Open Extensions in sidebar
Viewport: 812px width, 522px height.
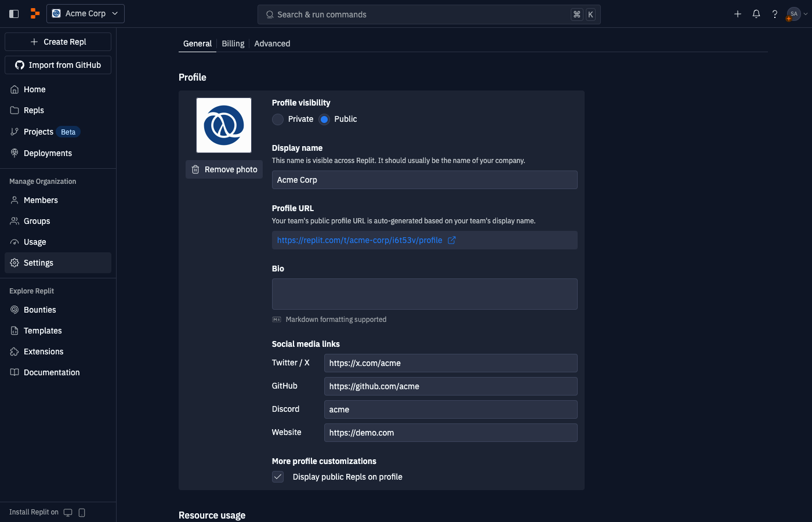[58, 351]
